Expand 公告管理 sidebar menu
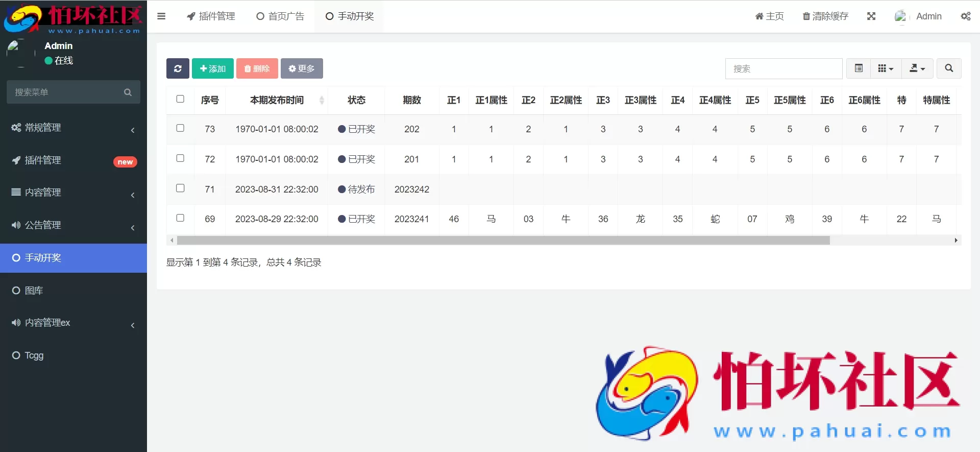The width and height of the screenshot is (980, 452). (x=73, y=225)
